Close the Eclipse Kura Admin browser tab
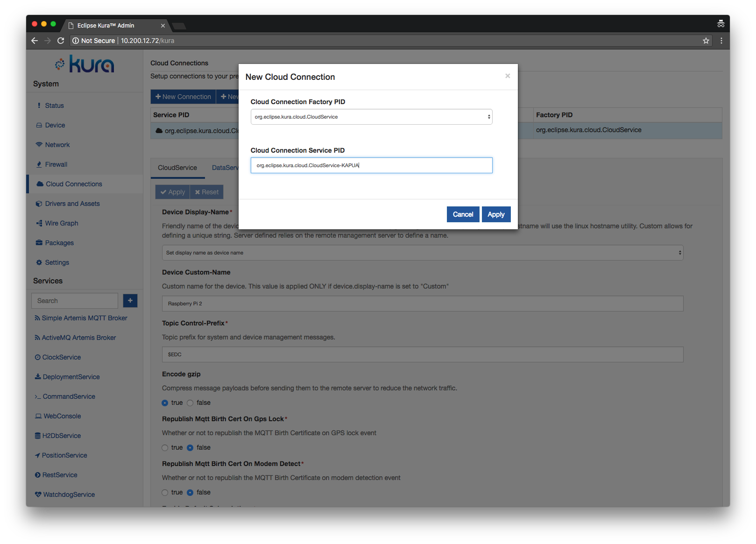The height and width of the screenshot is (544, 756). click(163, 26)
